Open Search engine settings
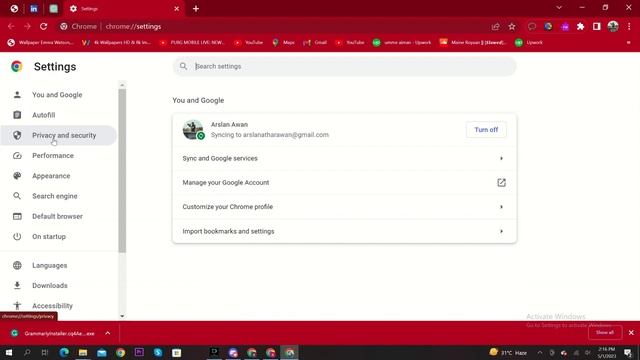The image size is (640, 360). tap(55, 196)
